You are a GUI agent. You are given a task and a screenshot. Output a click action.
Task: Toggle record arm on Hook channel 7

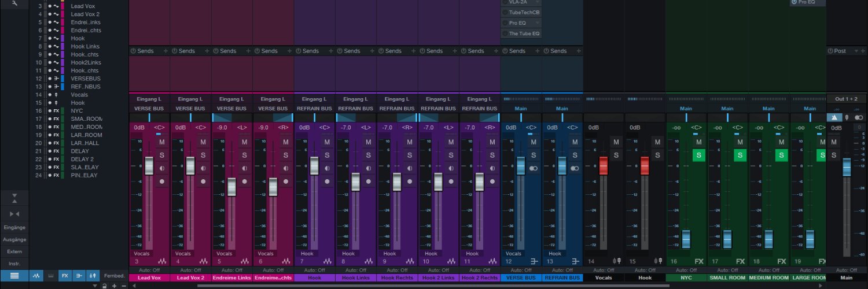coord(328,181)
